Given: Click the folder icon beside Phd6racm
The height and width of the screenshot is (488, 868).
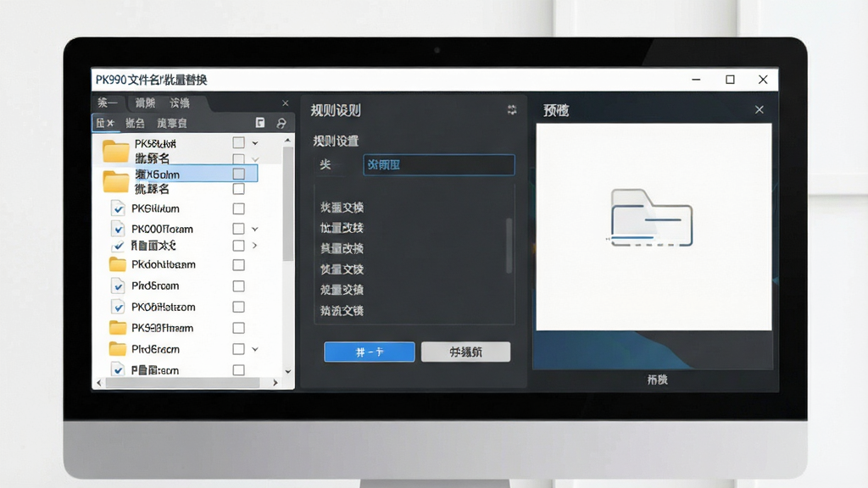Looking at the screenshot, I should (x=117, y=348).
